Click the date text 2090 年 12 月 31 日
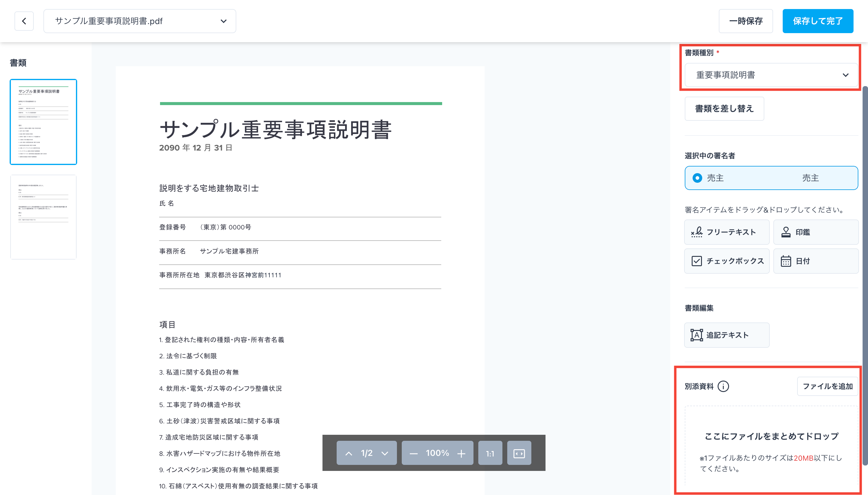This screenshot has height=495, width=868. coord(196,148)
